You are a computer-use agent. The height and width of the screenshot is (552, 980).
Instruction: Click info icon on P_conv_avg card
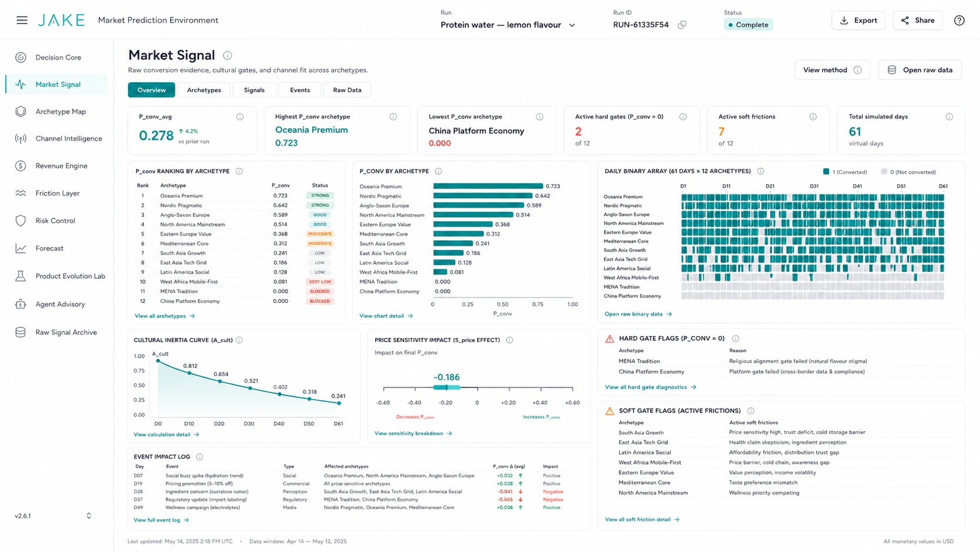240,117
